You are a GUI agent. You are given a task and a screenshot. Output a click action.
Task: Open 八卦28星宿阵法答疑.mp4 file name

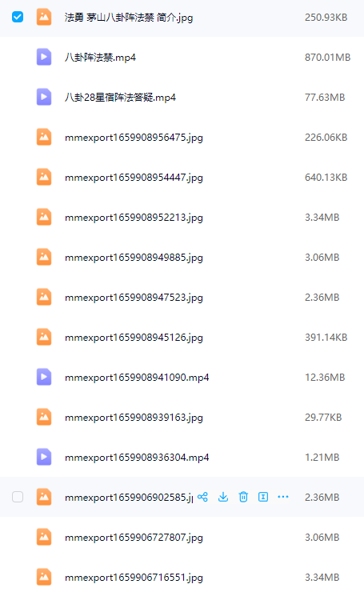(x=120, y=98)
